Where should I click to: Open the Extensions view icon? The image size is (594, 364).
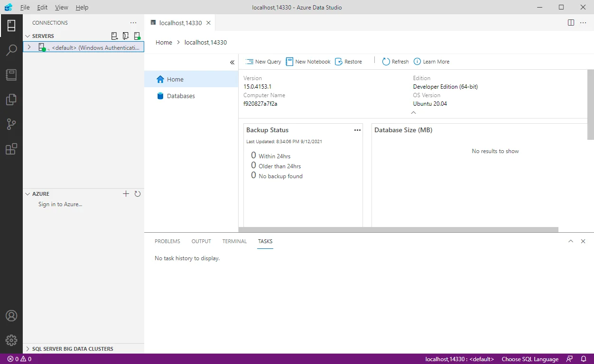click(x=11, y=149)
